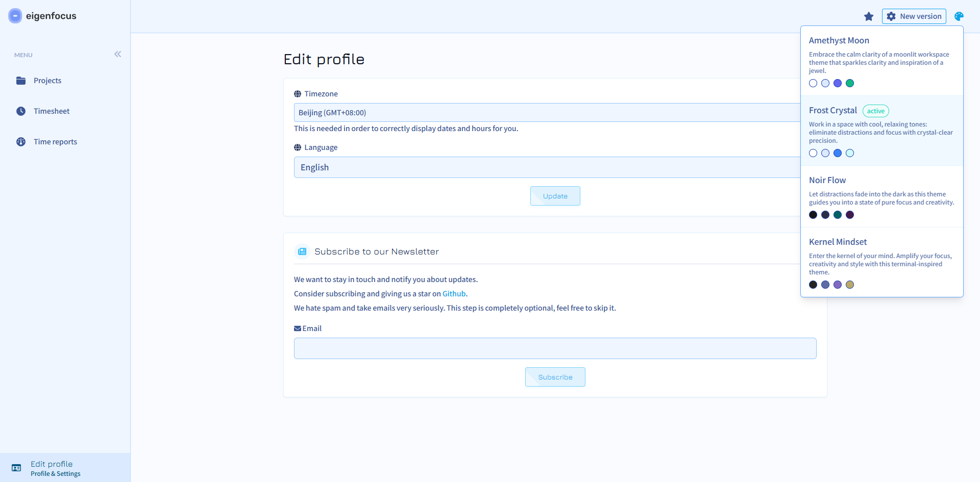Follow the Github link

(454, 294)
